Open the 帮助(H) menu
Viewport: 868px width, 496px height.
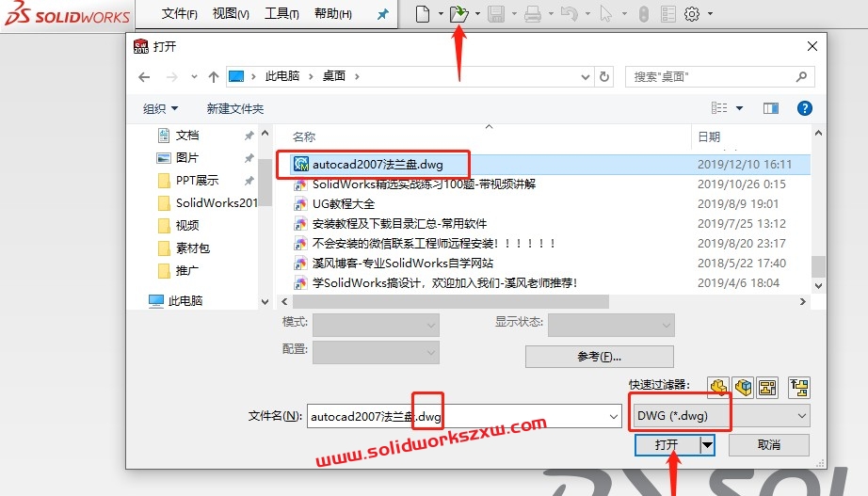coord(332,14)
